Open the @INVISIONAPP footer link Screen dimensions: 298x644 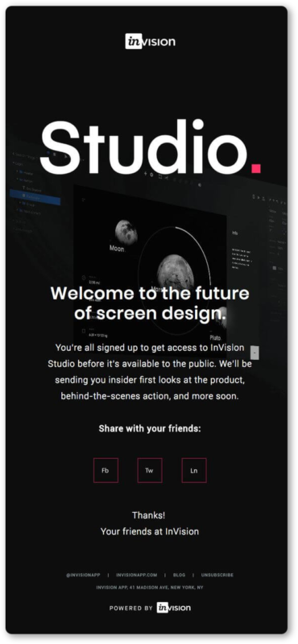point(83,575)
